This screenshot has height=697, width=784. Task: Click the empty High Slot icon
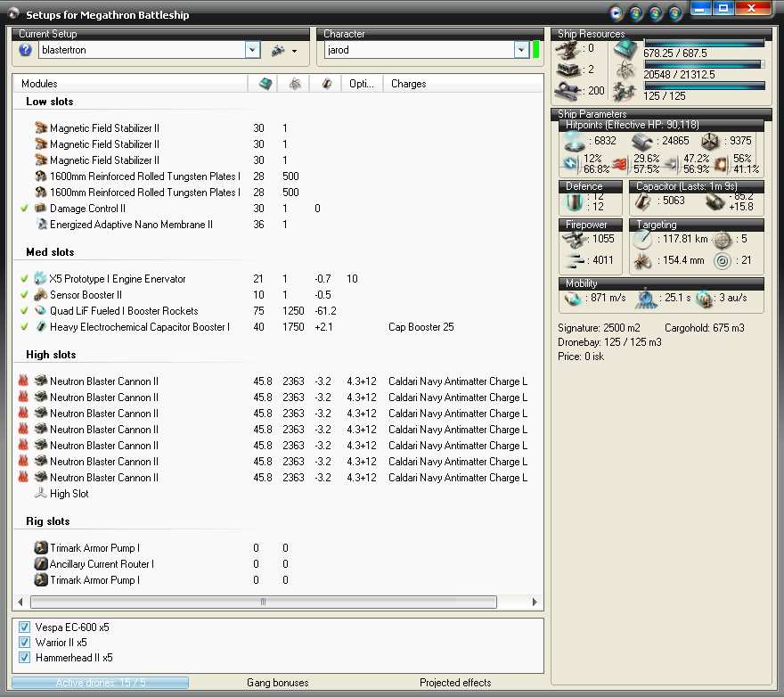pos(40,494)
